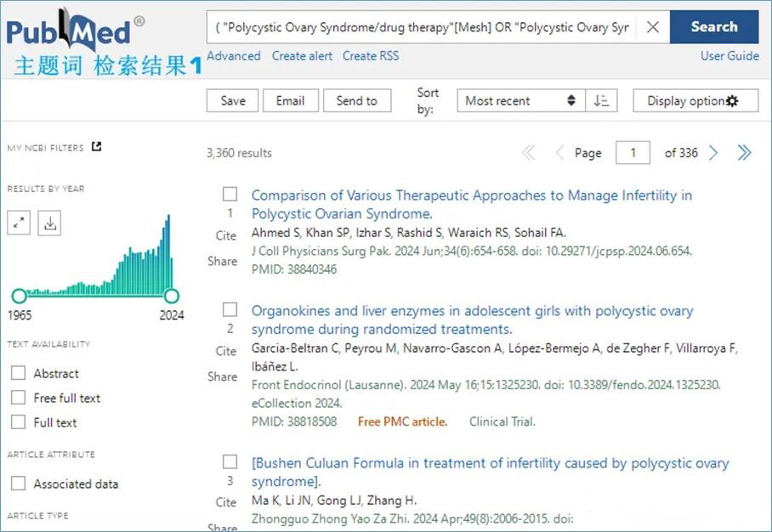Jump to the last results page arrows
772x532 pixels.
745,153
